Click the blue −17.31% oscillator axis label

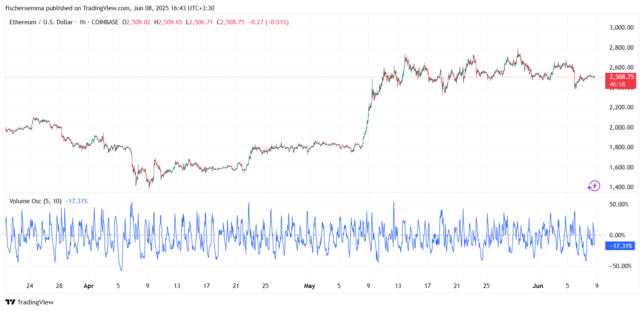(x=620, y=246)
